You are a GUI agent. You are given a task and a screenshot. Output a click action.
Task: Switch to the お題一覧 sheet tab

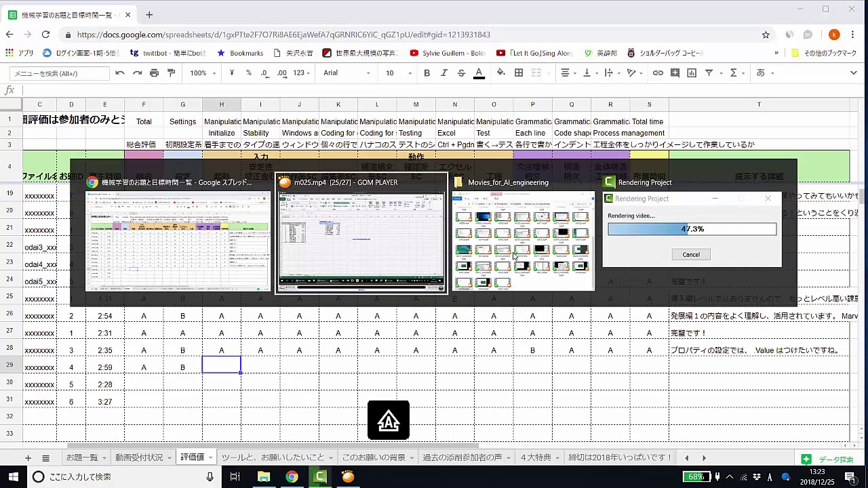coord(82,457)
